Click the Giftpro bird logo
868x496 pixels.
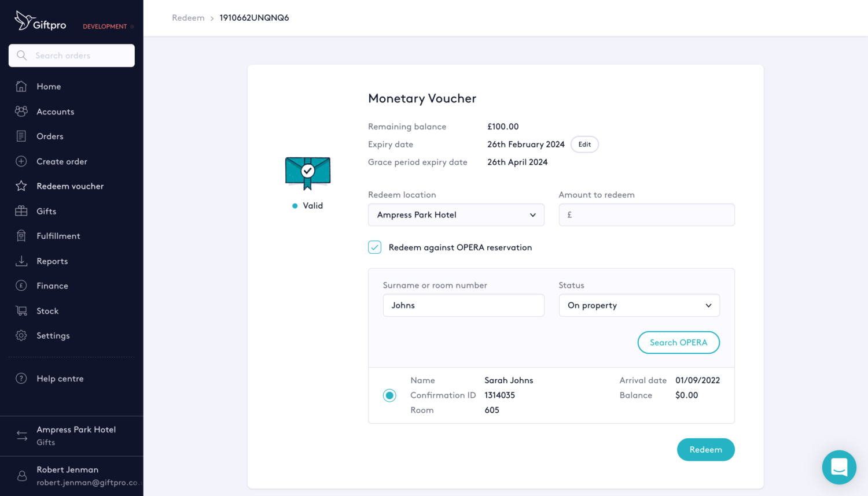tap(23, 20)
